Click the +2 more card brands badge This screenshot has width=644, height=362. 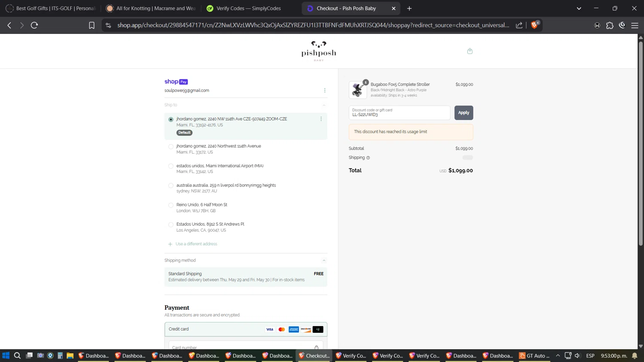(318, 329)
